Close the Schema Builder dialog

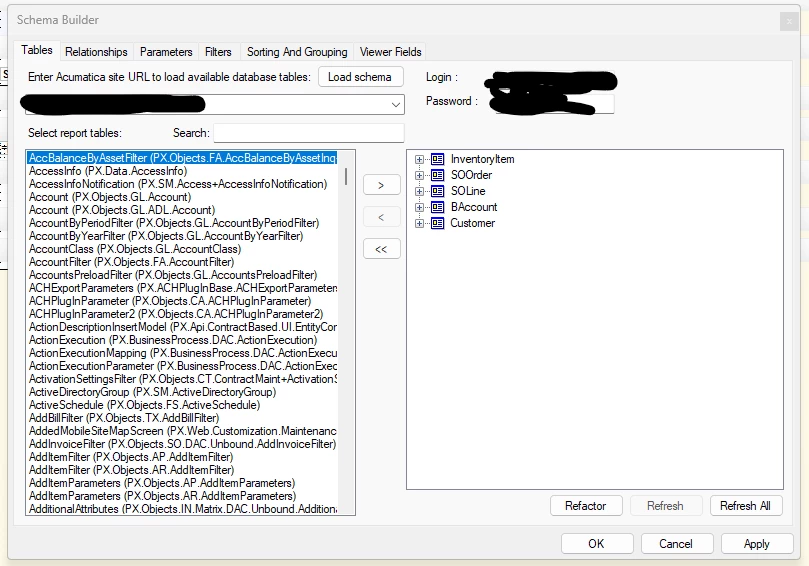789,21
